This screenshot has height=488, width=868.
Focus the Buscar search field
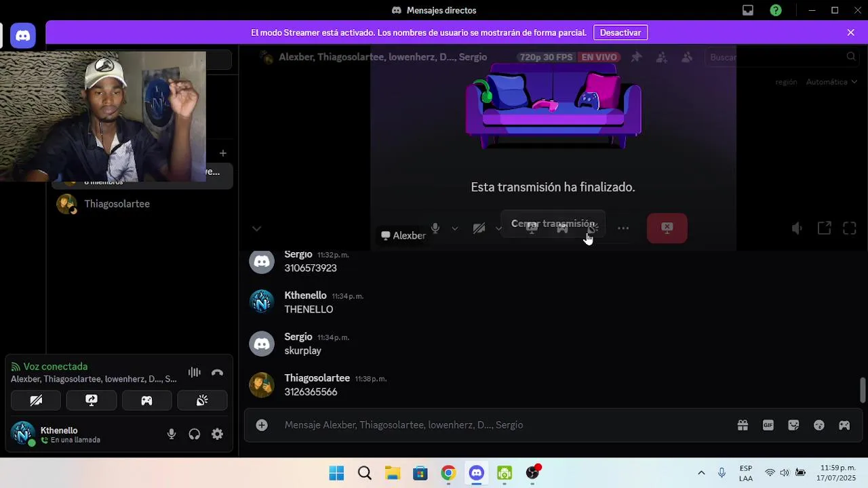pos(783,57)
